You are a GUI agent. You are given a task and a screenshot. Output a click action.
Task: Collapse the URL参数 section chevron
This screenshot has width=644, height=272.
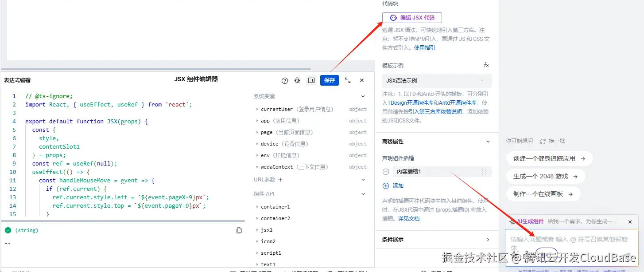pyautogui.click(x=363, y=180)
